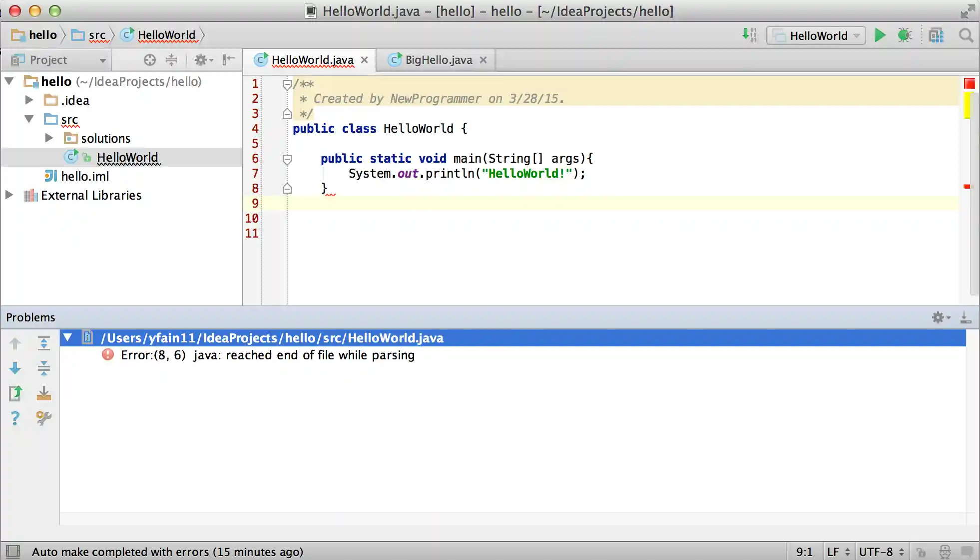
Task: Close the HelloWorld.java tab
Action: 365,60
